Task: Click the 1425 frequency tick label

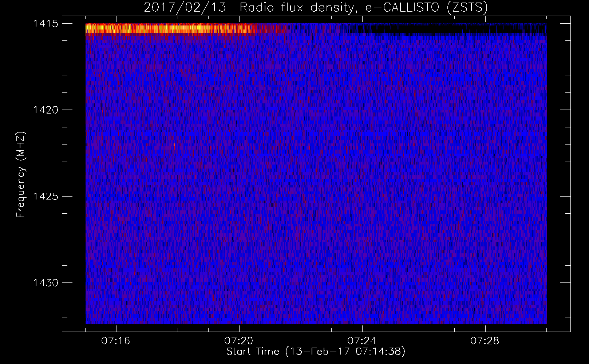Action: coord(46,197)
